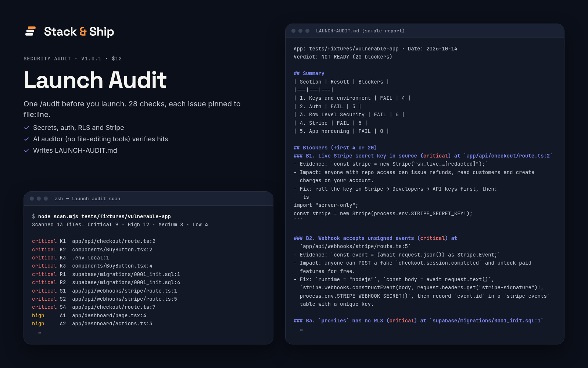Click the '3. Row Level Security' table row
The height and width of the screenshot is (368, 588).
coord(349,114)
